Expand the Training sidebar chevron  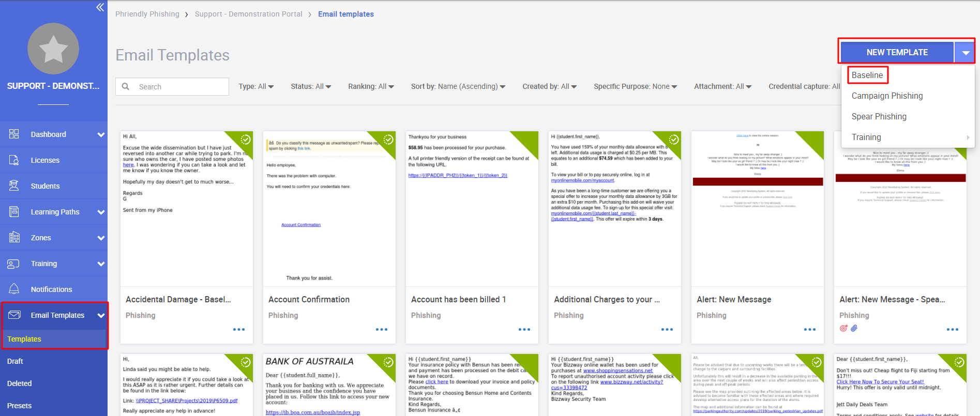101,264
